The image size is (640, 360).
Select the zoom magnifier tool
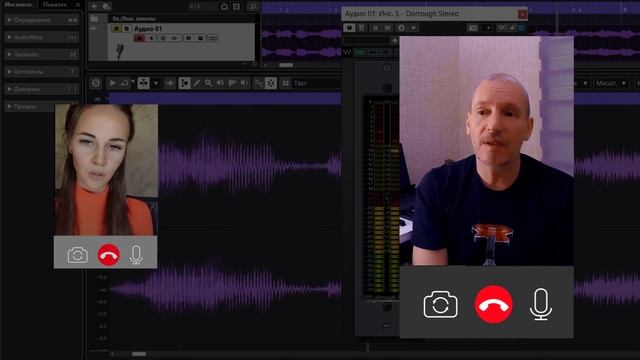(209, 83)
